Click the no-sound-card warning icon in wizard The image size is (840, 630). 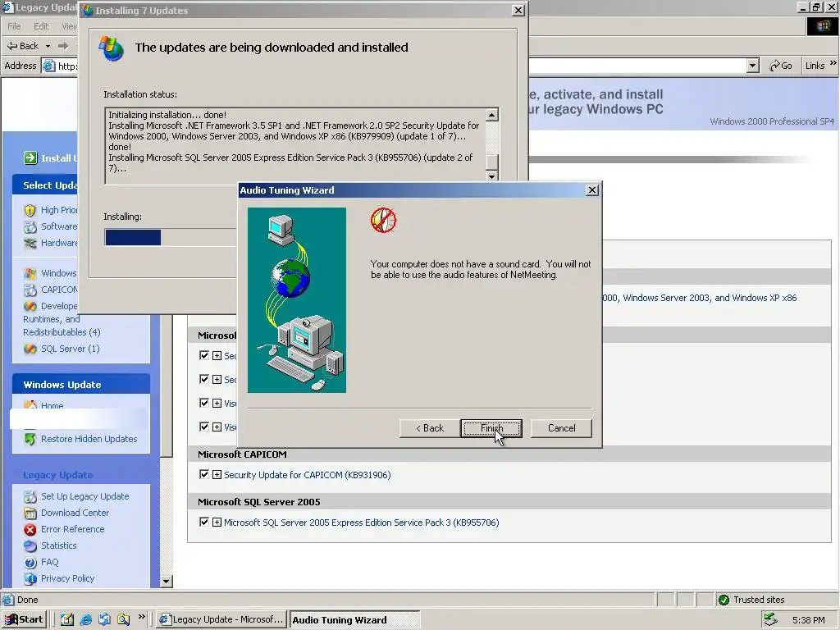pos(383,220)
